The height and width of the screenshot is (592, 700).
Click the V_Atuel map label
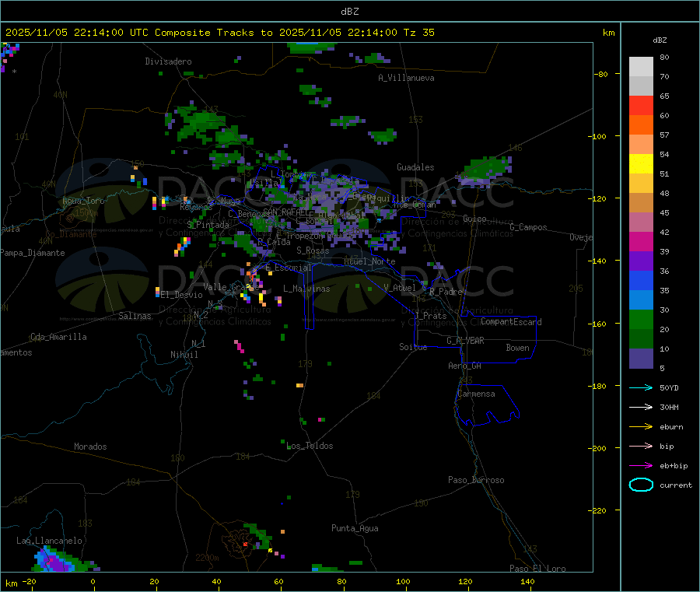[400, 288]
